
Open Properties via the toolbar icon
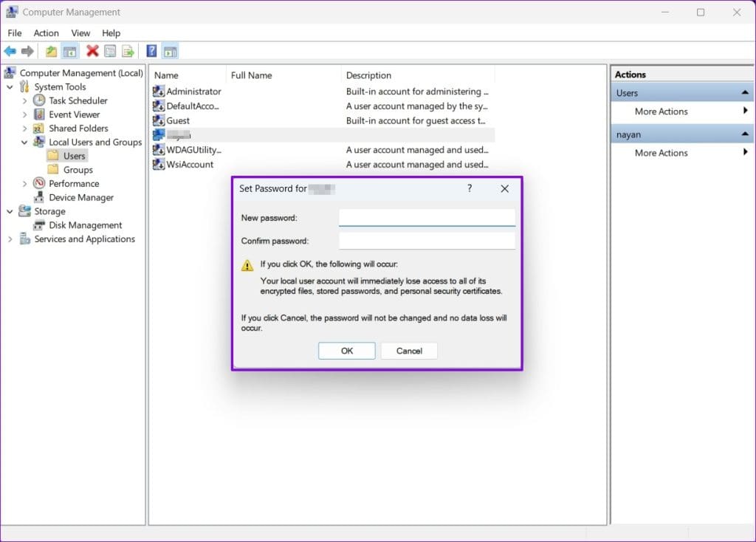(110, 51)
